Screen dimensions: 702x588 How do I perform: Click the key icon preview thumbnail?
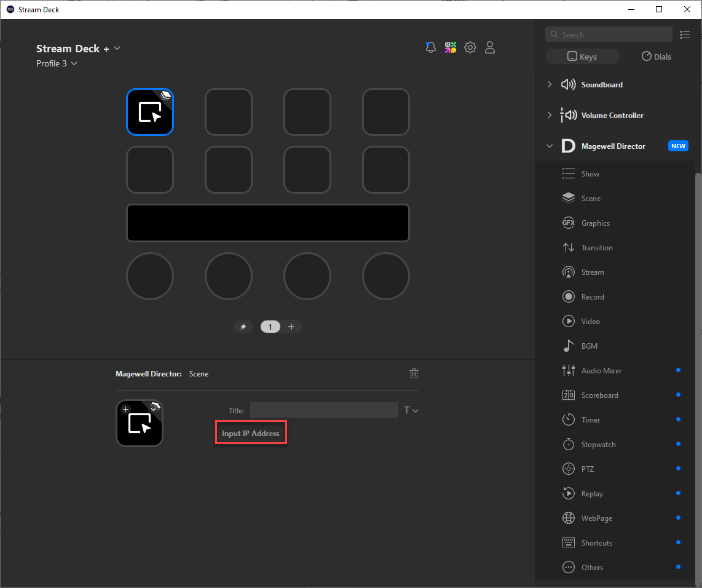click(140, 423)
